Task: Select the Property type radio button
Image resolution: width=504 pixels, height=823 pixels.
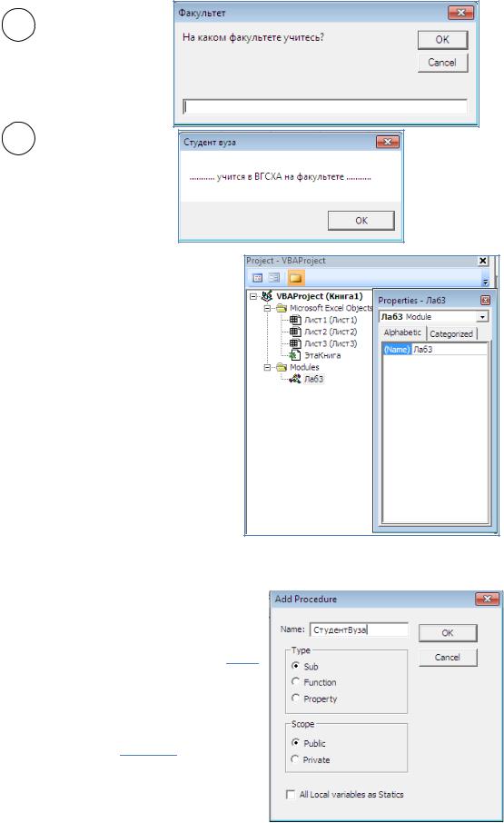Action: click(x=296, y=698)
